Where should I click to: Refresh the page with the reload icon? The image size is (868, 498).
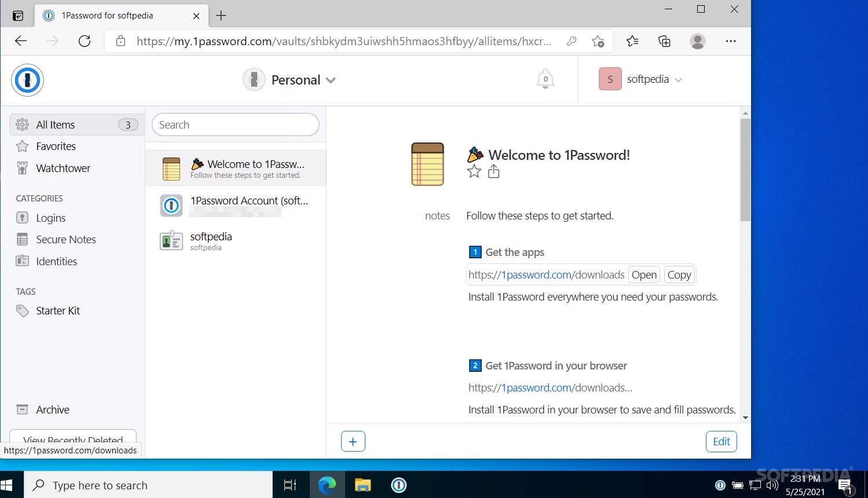(x=85, y=41)
